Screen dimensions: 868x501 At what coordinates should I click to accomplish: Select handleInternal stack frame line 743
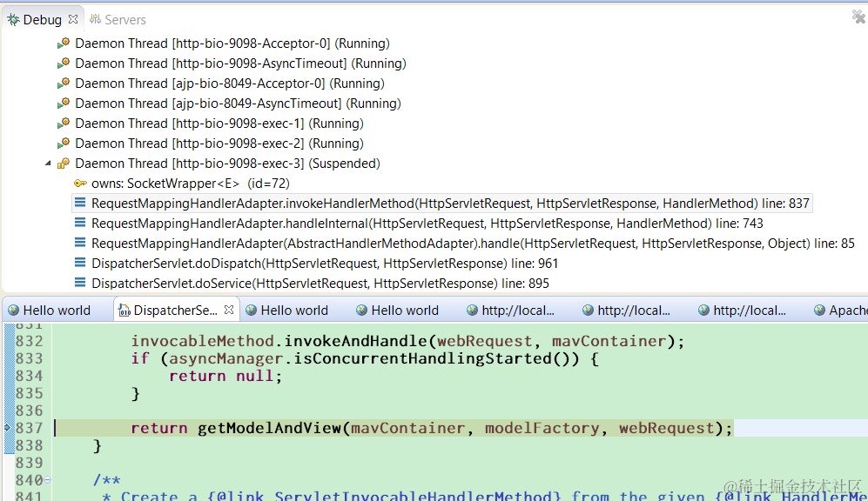pos(427,224)
